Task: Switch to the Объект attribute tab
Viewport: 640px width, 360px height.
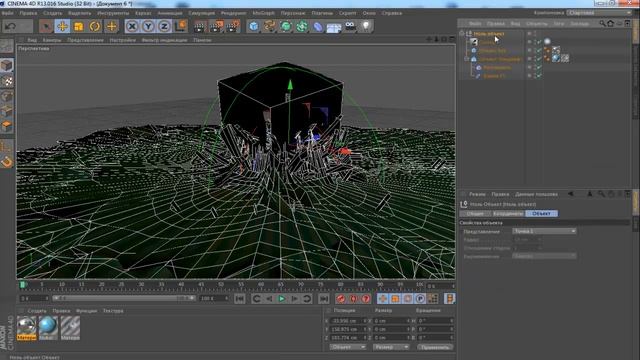Action: click(541, 213)
